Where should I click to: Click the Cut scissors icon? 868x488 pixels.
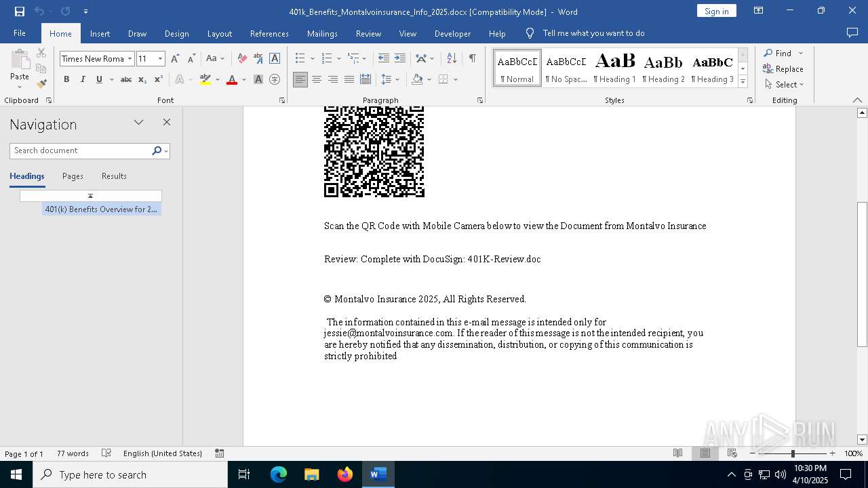(41, 53)
